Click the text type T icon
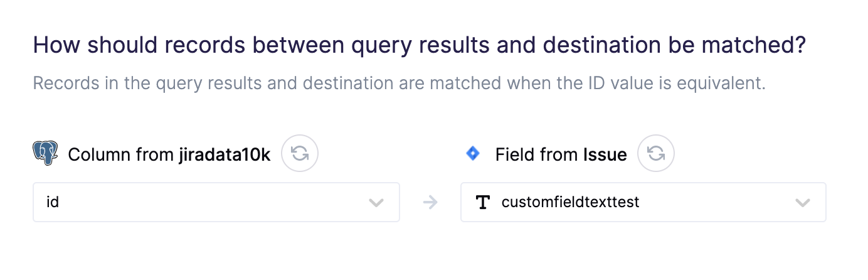868x280 pixels. click(x=483, y=202)
